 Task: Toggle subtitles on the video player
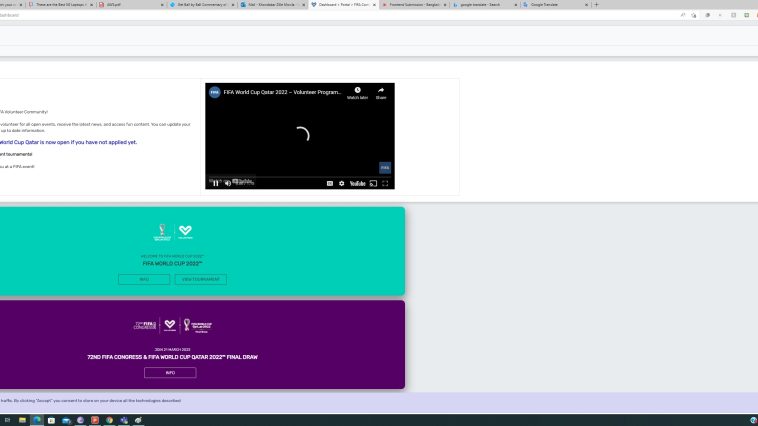(330, 183)
